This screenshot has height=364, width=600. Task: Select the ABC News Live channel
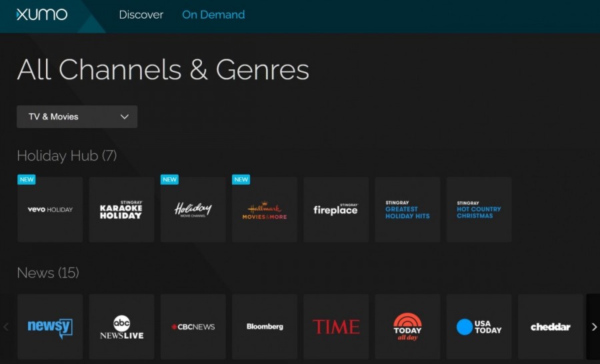tap(122, 327)
